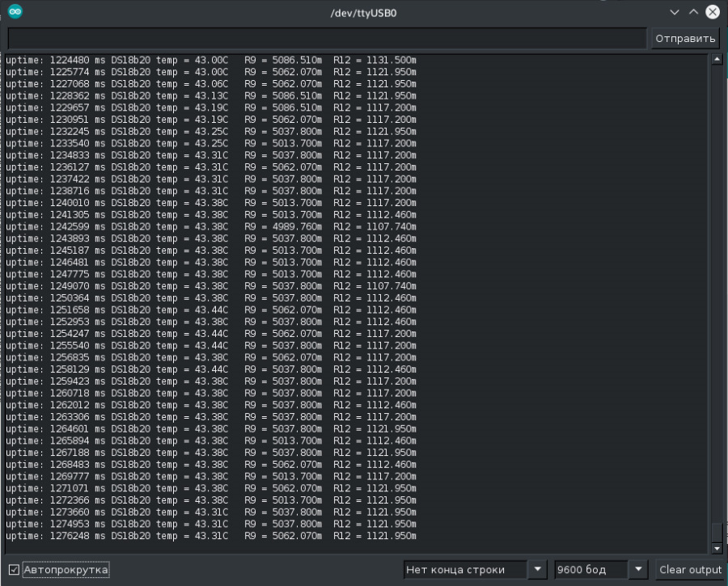The height and width of the screenshot is (586, 728).
Task: Click the line with uptime 1273660 ms
Action: point(211,512)
